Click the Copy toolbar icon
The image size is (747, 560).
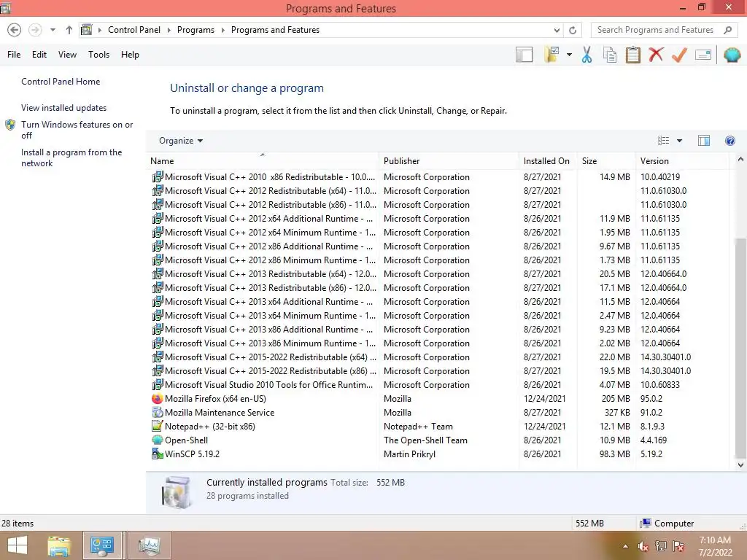pyautogui.click(x=610, y=55)
